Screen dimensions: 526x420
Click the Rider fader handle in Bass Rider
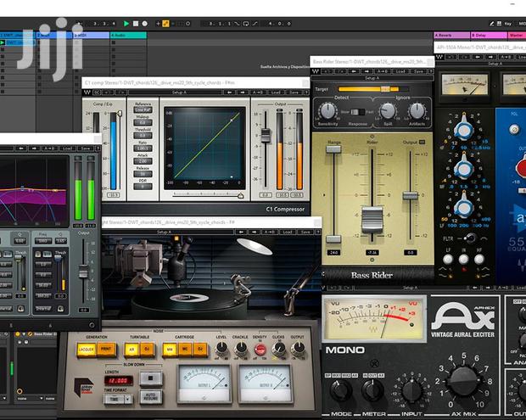(372, 220)
